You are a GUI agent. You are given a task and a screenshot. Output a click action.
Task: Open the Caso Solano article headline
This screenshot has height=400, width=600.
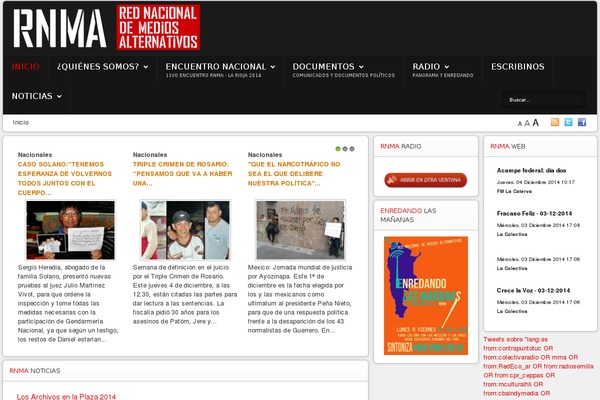[x=65, y=178]
